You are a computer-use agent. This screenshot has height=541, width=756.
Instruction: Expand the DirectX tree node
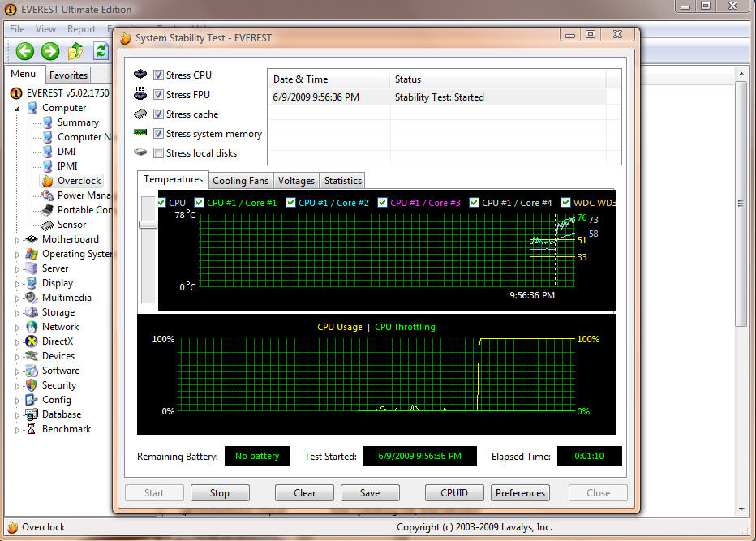point(17,341)
